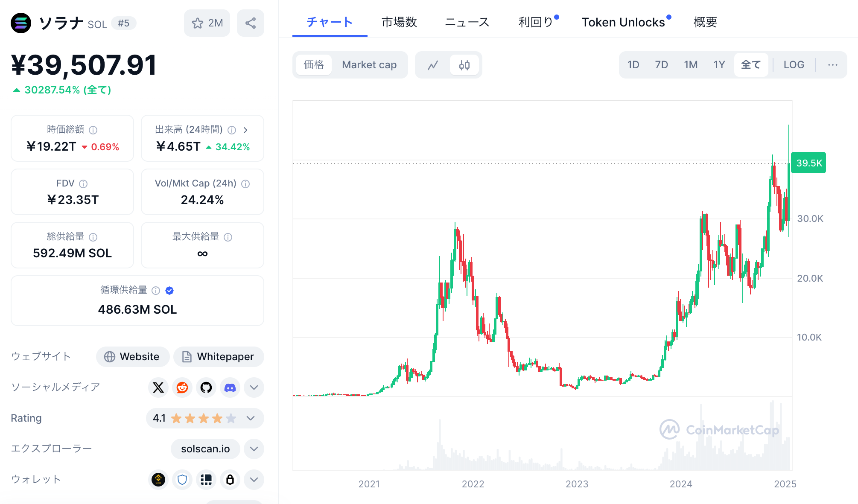Screen dimensions: 858x504
Task: Click the 486.63M SOL circulating supply
Action: pos(137,309)
